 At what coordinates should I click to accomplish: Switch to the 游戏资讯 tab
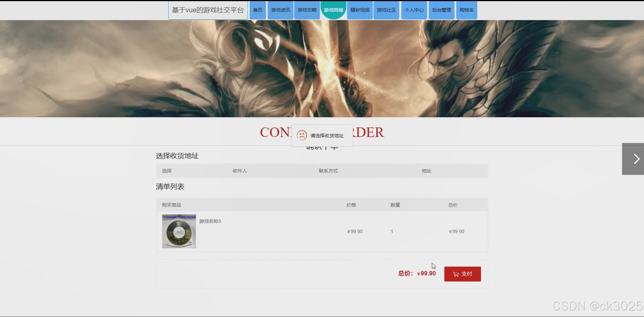(280, 10)
